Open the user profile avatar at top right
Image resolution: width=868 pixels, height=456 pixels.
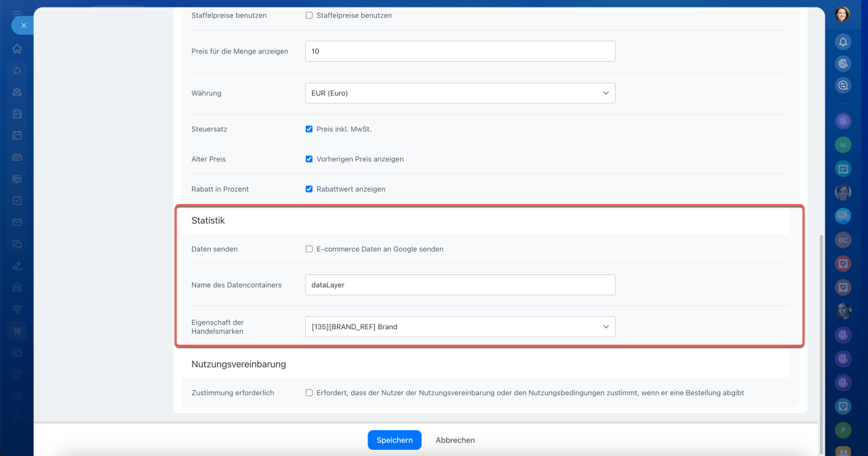tap(843, 14)
